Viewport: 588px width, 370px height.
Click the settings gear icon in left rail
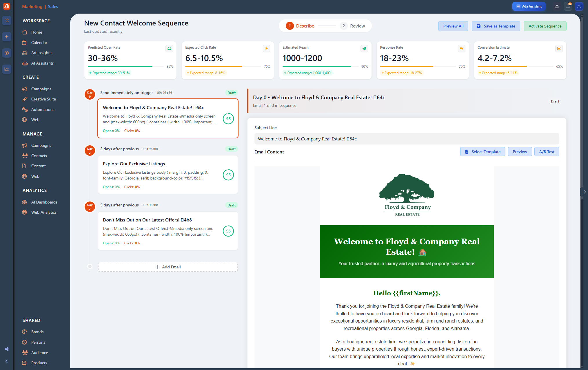[6, 53]
